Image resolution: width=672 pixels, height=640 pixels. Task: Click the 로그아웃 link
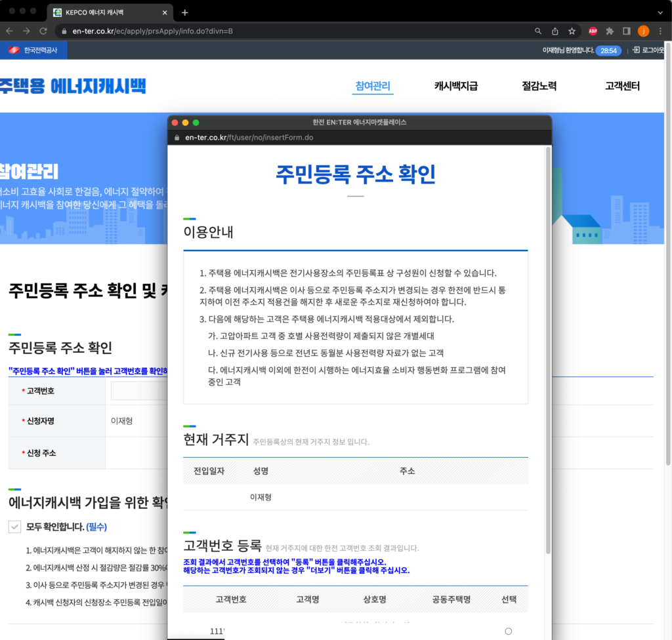tap(649, 50)
